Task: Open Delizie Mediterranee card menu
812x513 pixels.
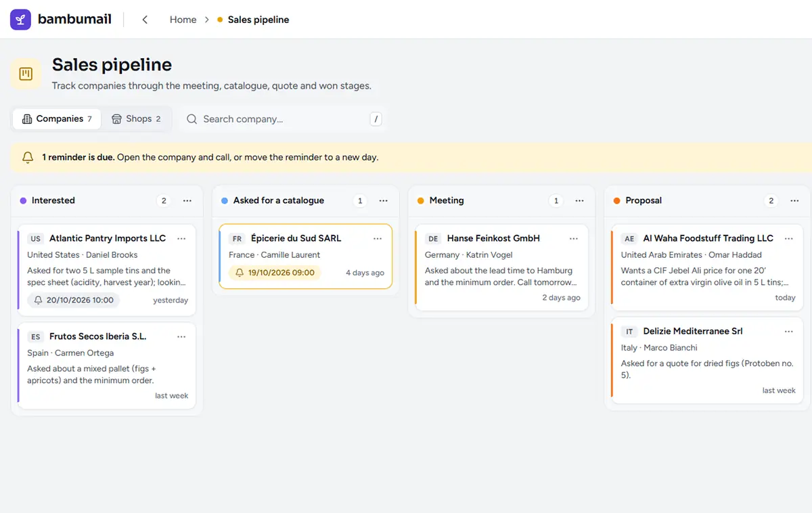Action: tap(788, 331)
